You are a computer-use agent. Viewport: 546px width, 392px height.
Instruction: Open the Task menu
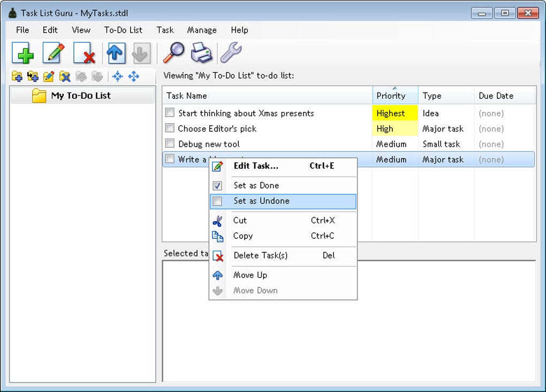click(x=165, y=30)
